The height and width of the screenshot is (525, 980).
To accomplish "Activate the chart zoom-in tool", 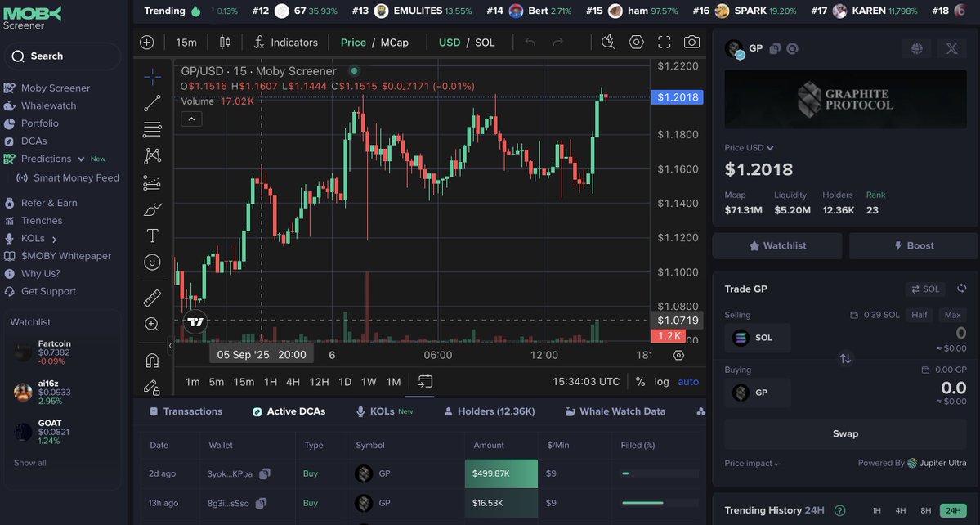I will pos(152,324).
